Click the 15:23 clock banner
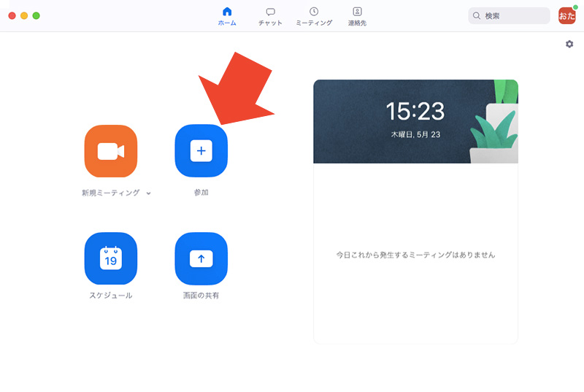Viewport: 584px width, 392px height. (415, 121)
